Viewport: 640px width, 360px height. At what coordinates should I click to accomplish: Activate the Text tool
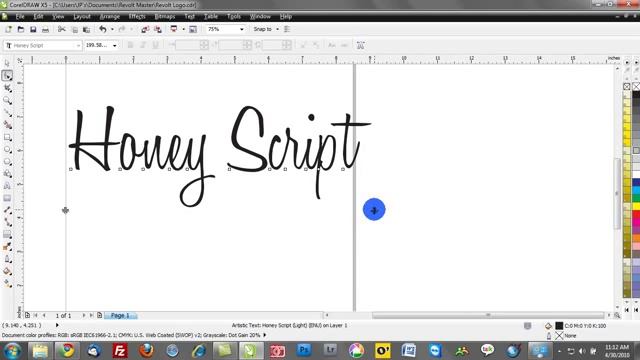(x=7, y=186)
